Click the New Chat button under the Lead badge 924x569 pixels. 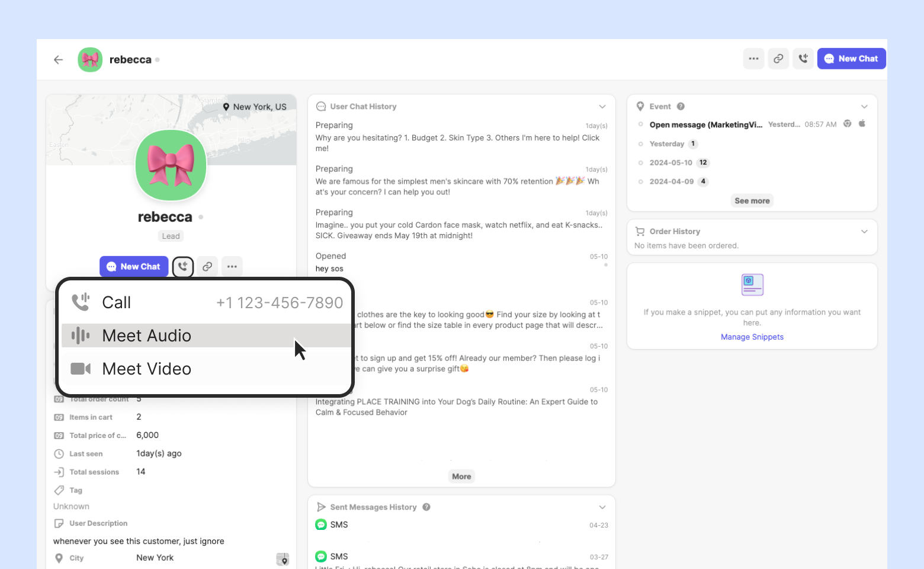[134, 267]
